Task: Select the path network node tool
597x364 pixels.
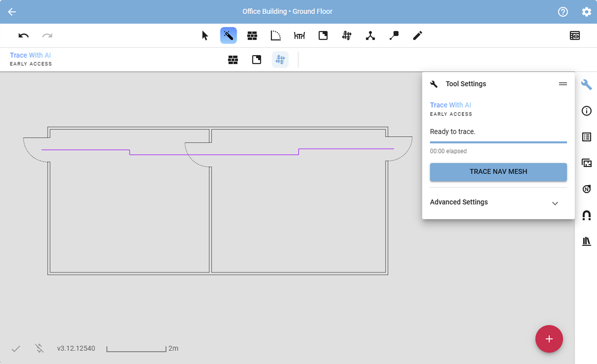Action: [x=370, y=36]
